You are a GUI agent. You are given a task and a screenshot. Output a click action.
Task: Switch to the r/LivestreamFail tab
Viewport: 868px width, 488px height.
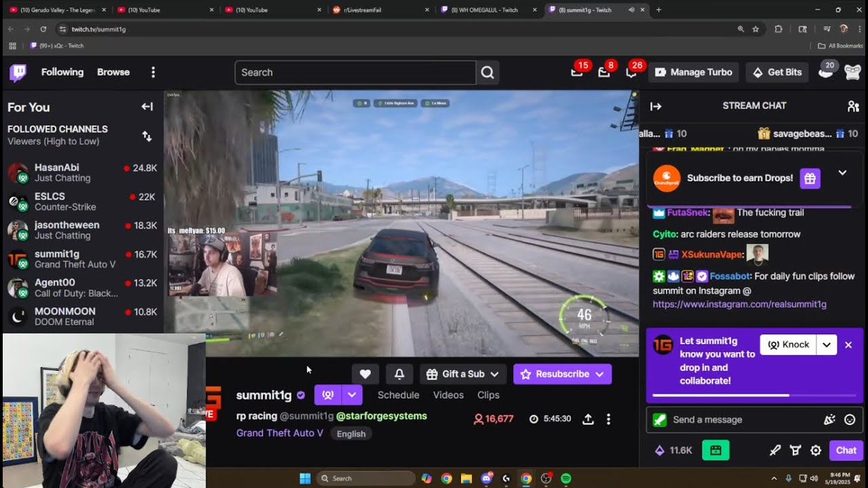point(380,9)
